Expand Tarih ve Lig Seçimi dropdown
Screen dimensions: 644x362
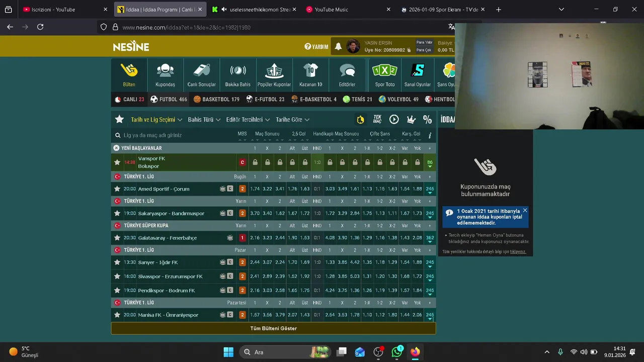coord(156,120)
